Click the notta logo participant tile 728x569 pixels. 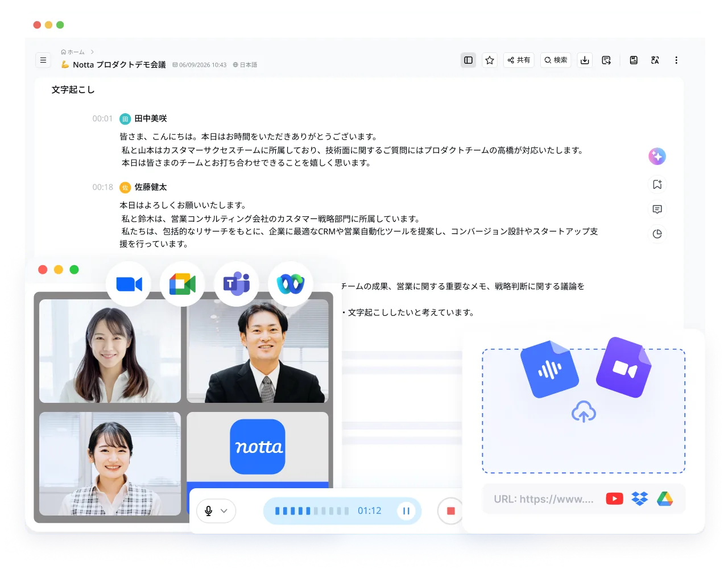(258, 450)
